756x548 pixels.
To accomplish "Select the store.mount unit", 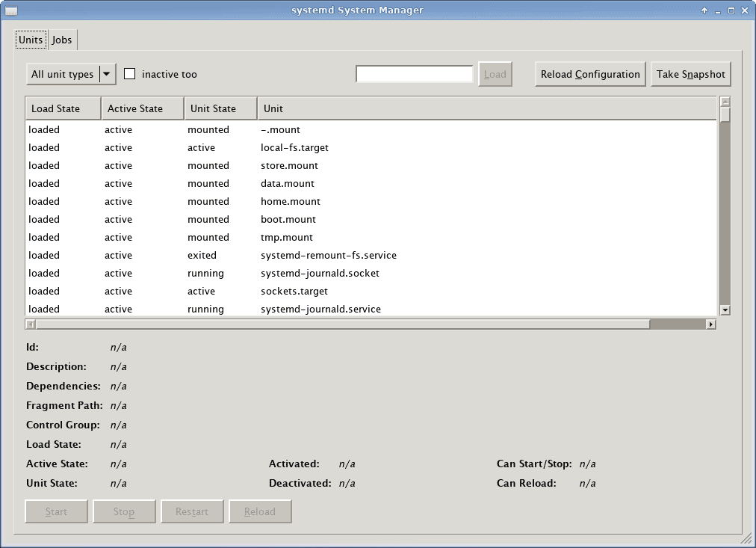I will [x=371, y=165].
